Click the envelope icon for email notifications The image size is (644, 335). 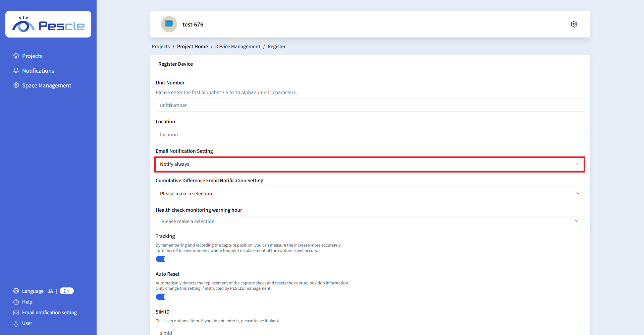pyautogui.click(x=16, y=313)
